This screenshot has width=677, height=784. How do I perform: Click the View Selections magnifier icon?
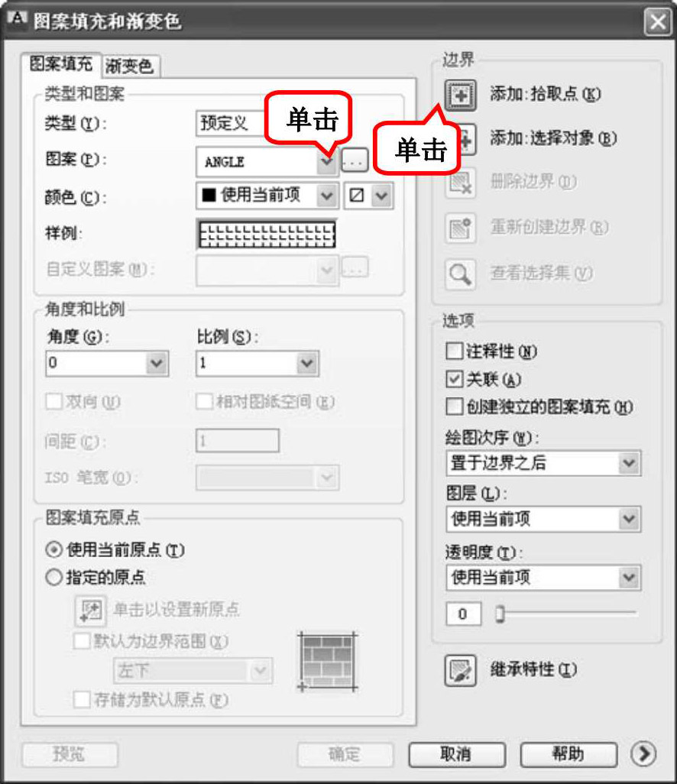[460, 274]
